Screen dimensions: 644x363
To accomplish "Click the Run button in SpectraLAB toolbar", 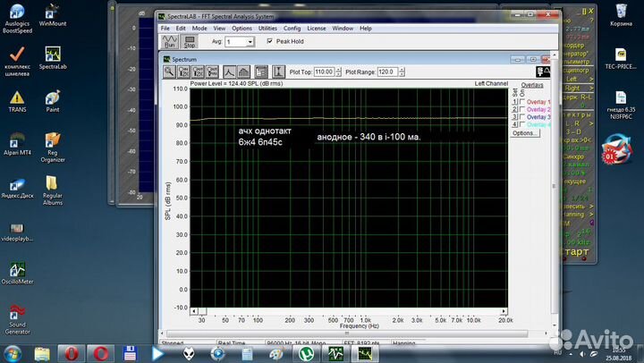I will [x=169, y=41].
